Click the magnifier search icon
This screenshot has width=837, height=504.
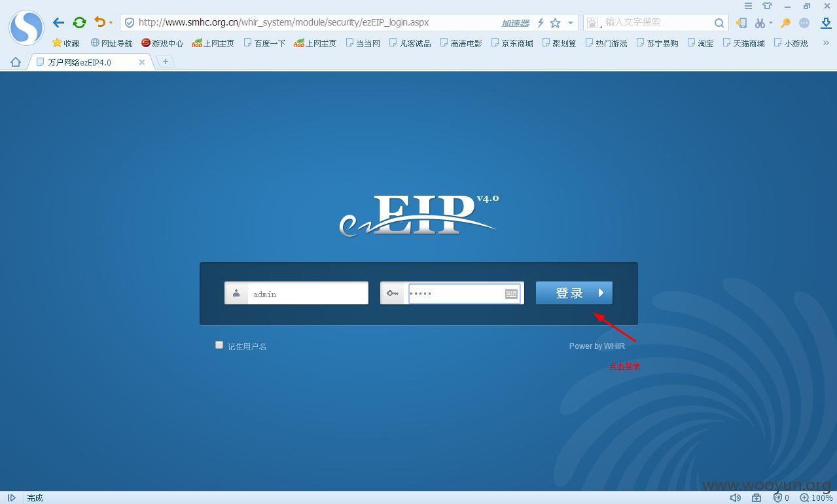719,23
